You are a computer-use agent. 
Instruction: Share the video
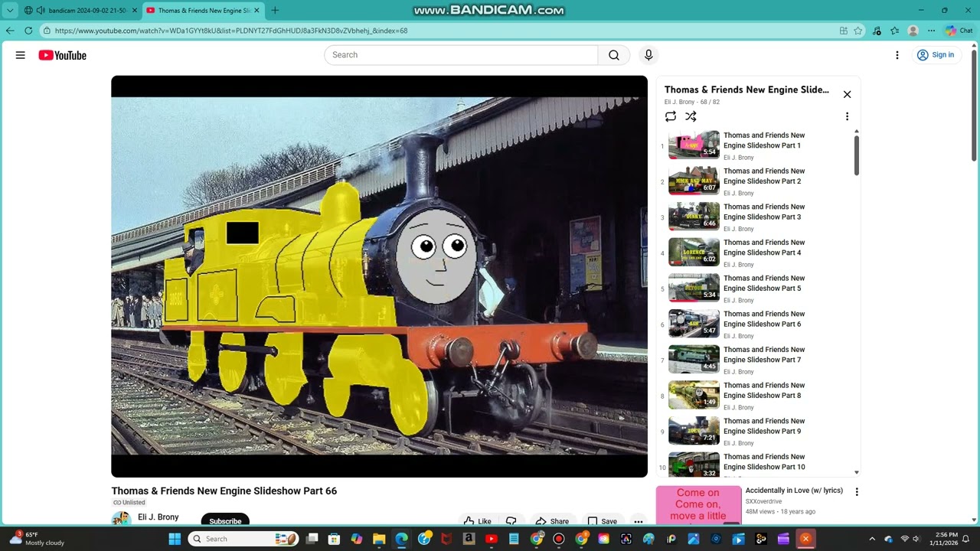pyautogui.click(x=552, y=521)
